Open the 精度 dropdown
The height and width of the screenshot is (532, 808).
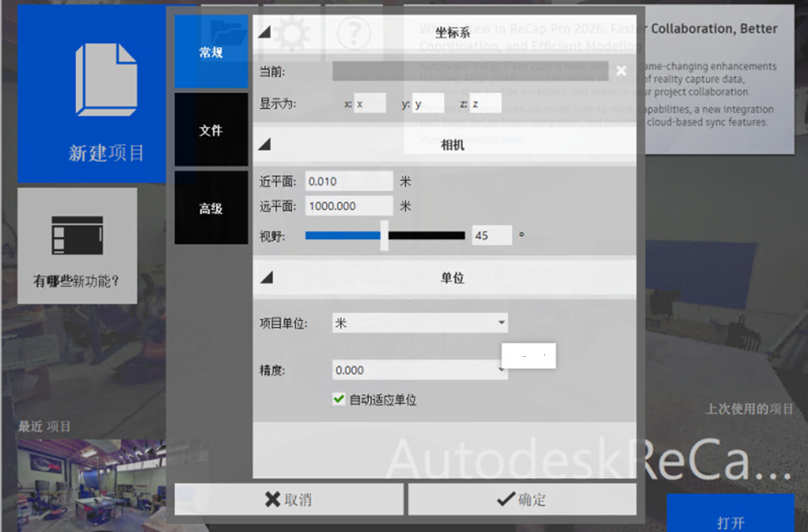(x=419, y=370)
